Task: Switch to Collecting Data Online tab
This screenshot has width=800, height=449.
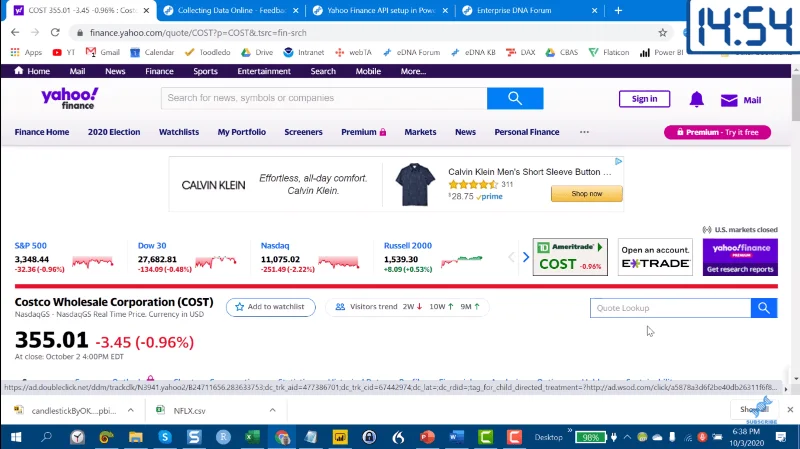Action: pyautogui.click(x=232, y=10)
